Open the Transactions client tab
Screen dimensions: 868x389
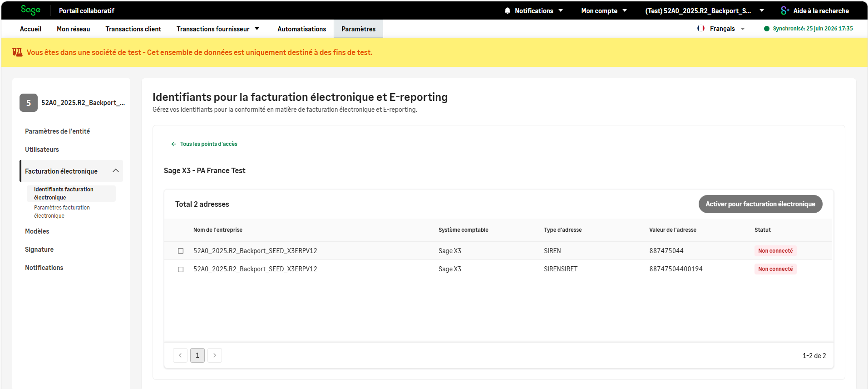[133, 29]
